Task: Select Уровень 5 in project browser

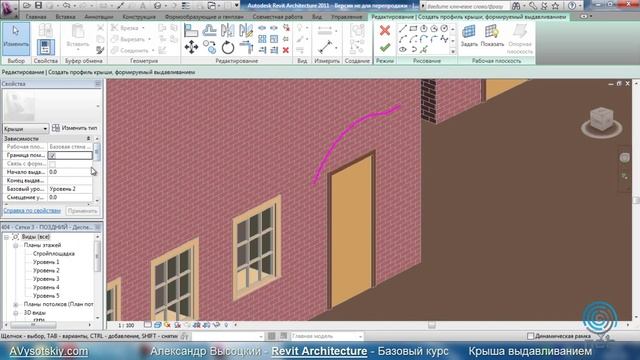Action: click(x=46, y=296)
